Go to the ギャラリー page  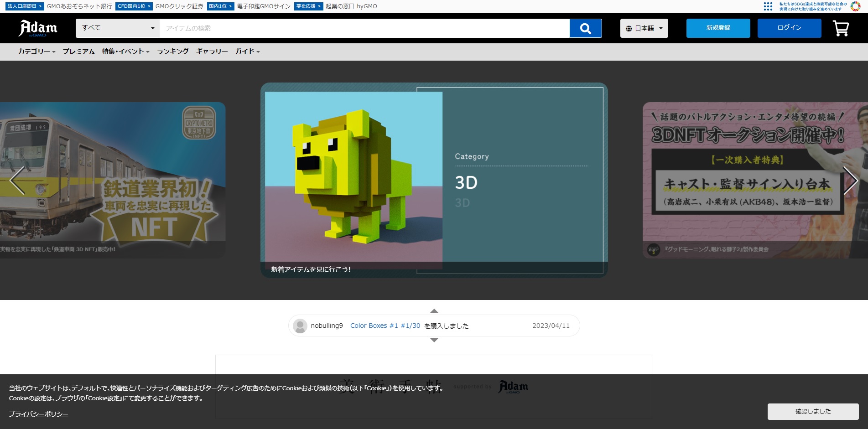click(212, 52)
